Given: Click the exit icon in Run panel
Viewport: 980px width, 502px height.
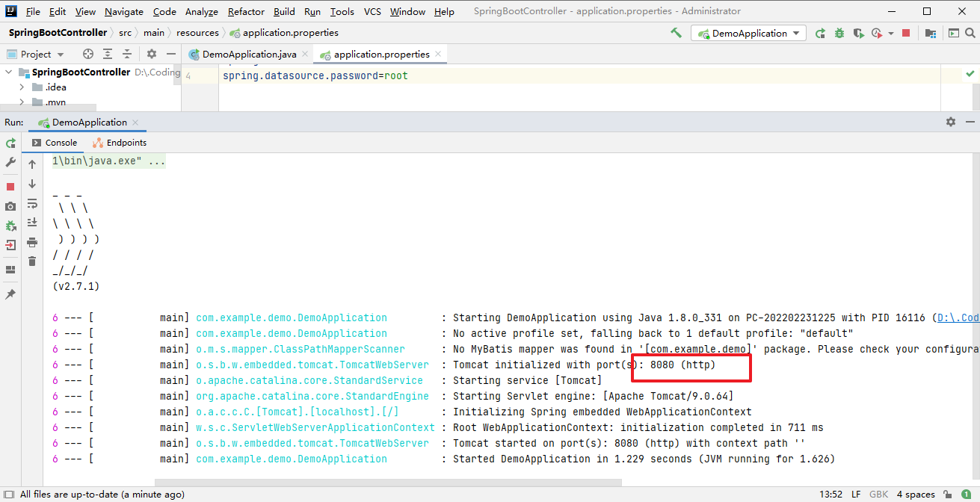Looking at the screenshot, I should tap(10, 245).
